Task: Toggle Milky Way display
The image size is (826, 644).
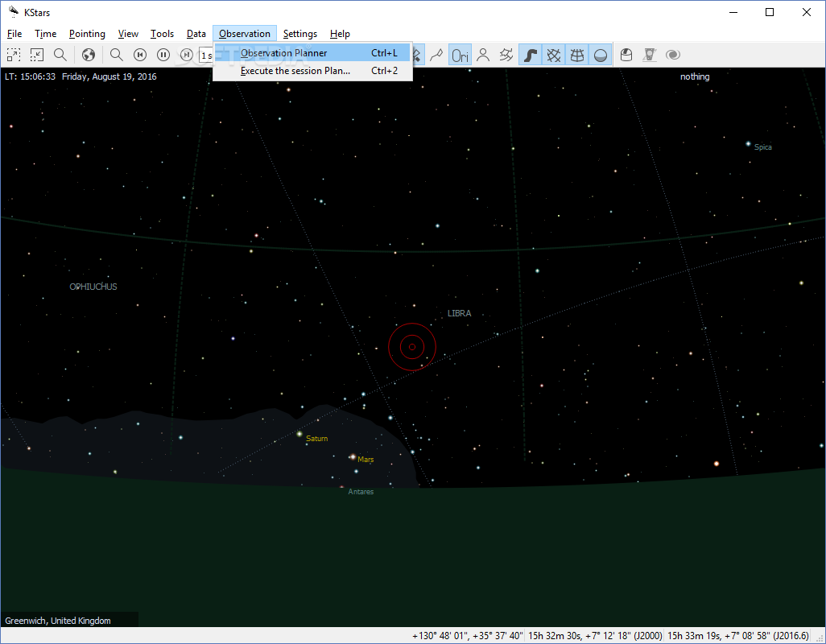Action: [531, 55]
